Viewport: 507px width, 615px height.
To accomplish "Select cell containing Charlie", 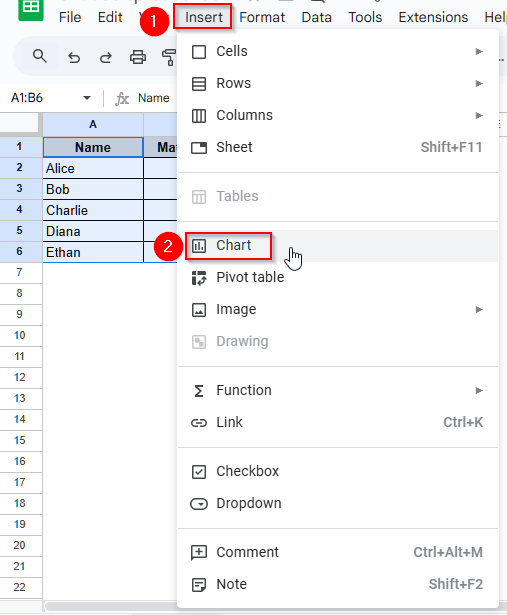I will [93, 210].
